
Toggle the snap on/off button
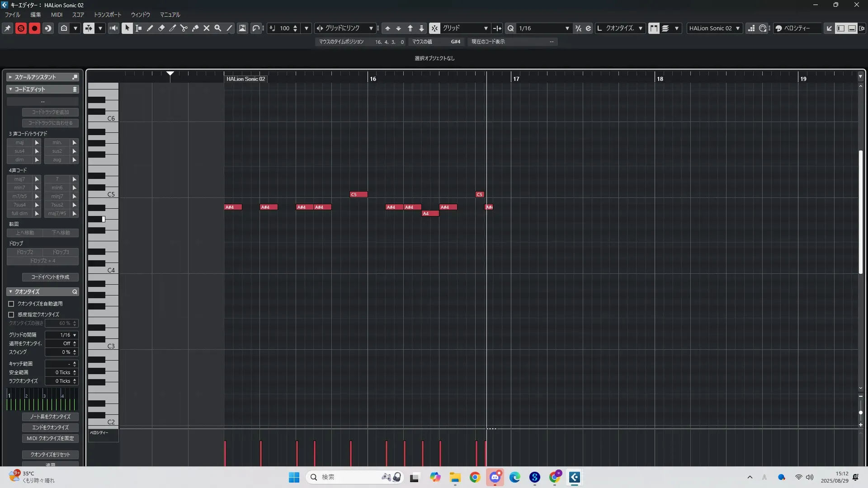tap(434, 28)
